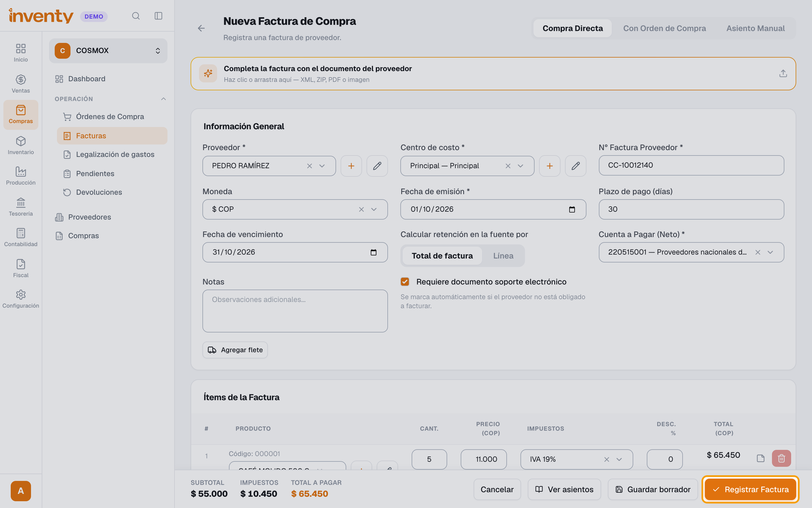Open Cuenta a Pagar dropdown
812x508 pixels.
point(770,252)
